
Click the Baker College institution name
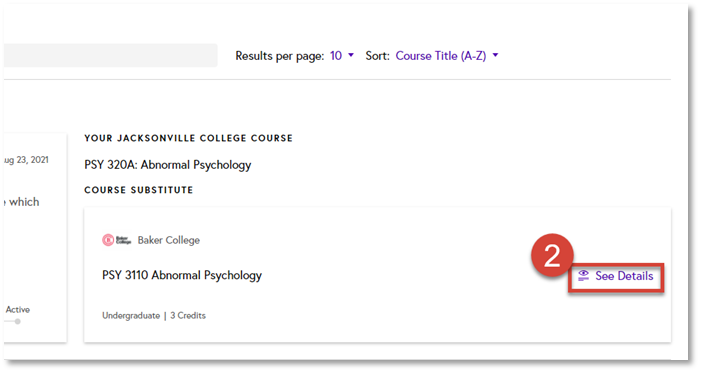(x=169, y=240)
